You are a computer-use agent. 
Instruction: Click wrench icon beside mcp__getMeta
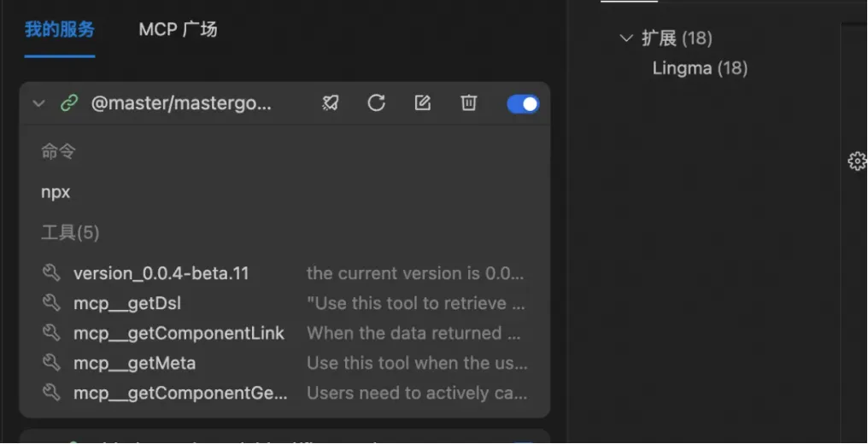[x=51, y=363]
